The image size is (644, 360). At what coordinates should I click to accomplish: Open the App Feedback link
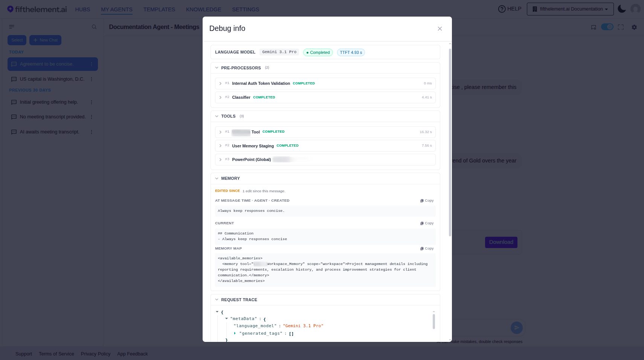point(133,354)
